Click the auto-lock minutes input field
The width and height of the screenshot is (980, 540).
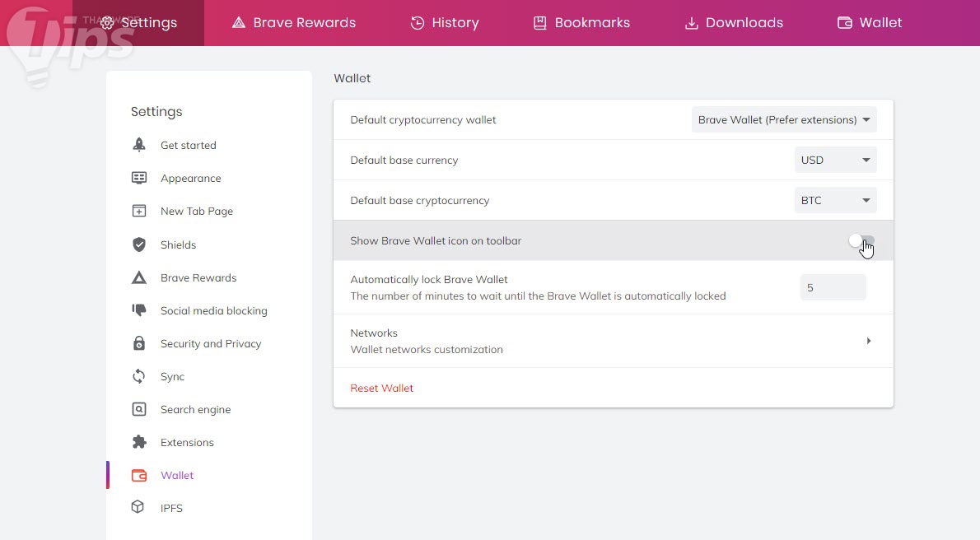[833, 287]
